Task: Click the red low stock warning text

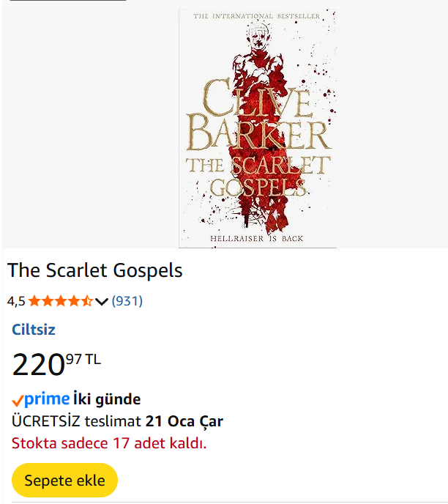Action: pos(109,443)
